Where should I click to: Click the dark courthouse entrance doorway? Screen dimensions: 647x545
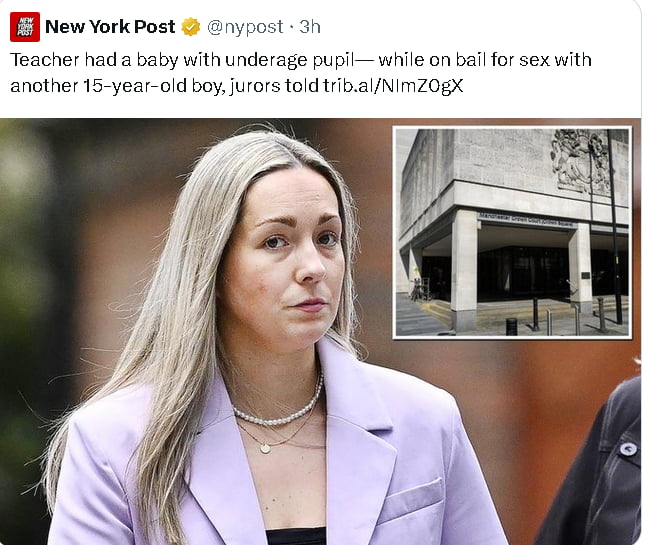(523, 272)
